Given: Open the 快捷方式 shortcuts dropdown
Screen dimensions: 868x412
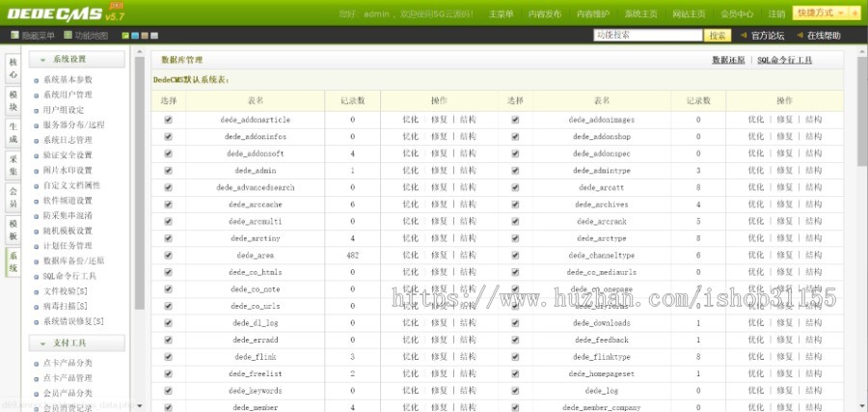Looking at the screenshot, I should [822, 13].
